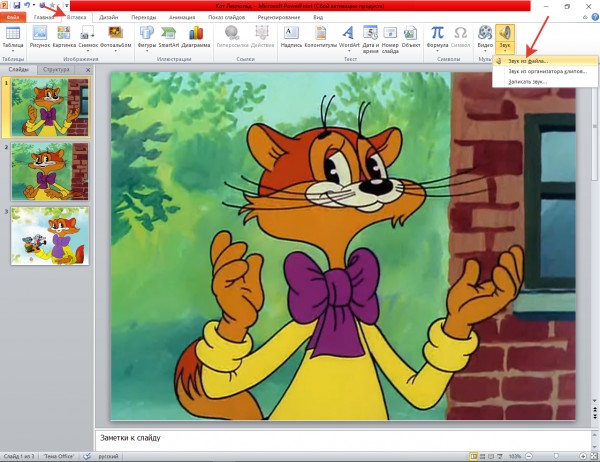Close the slides pane

click(88, 70)
